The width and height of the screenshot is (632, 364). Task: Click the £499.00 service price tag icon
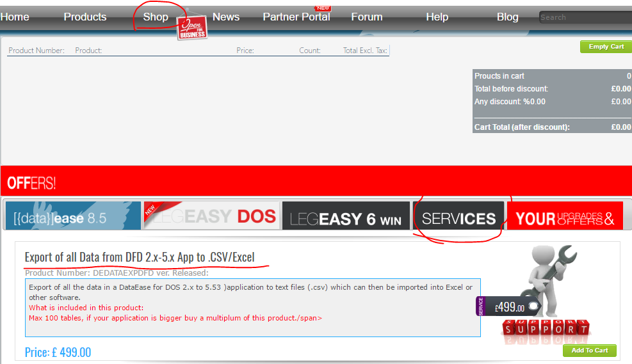[508, 307]
